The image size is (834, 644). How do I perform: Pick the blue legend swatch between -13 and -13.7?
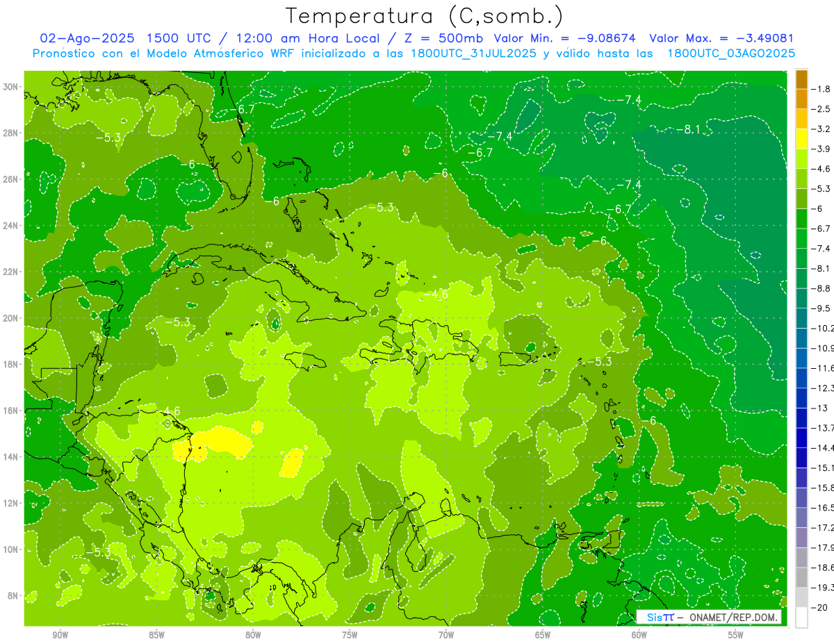point(801,418)
